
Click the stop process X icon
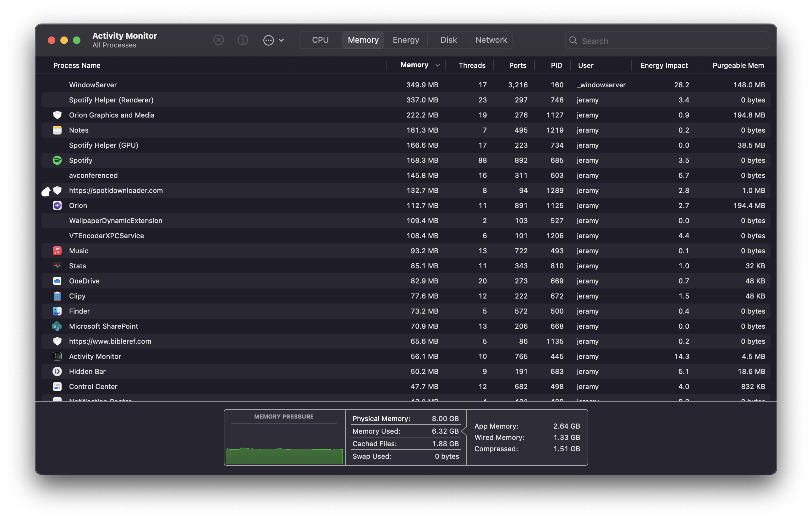(219, 40)
